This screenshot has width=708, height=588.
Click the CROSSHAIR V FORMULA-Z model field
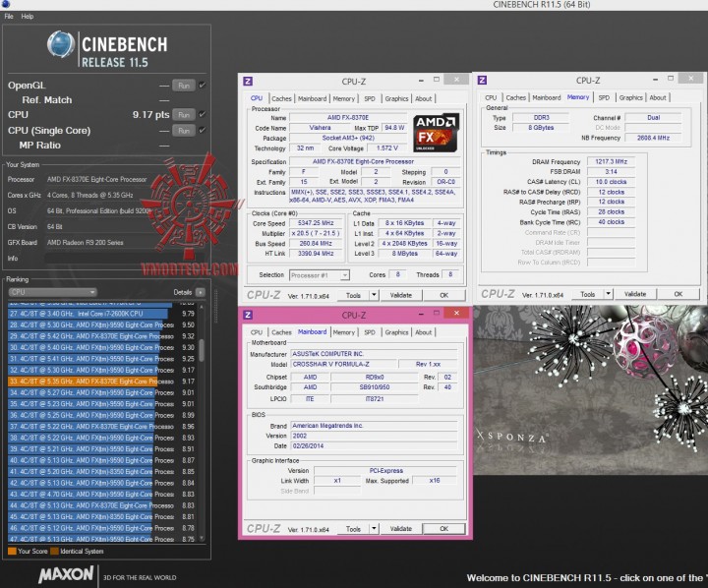(x=343, y=364)
